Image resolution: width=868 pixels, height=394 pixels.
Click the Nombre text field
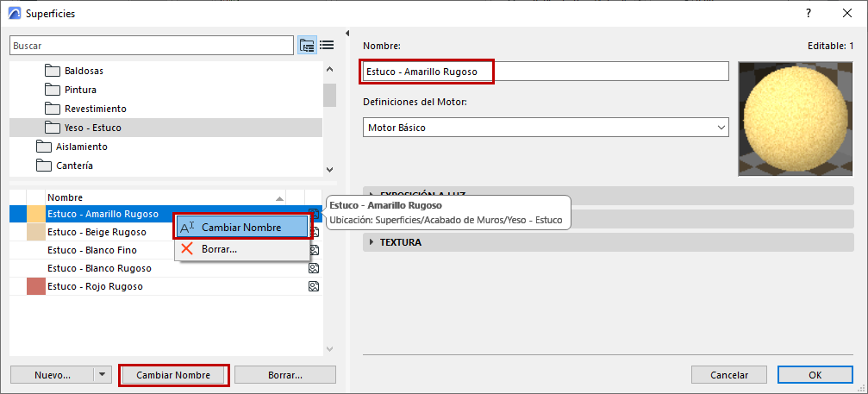click(x=546, y=72)
